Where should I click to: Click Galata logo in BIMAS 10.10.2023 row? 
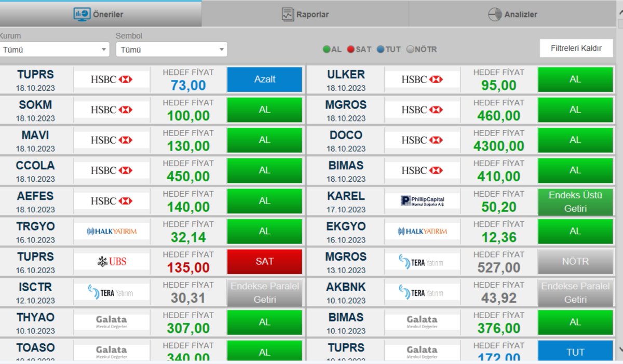422,322
